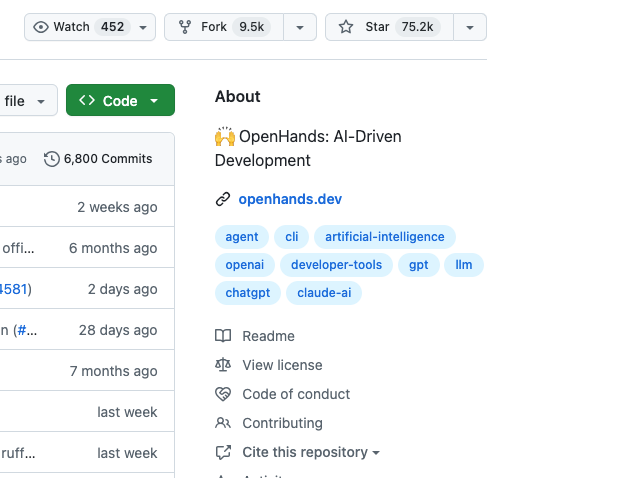Select the developer-tools topic tag

tap(337, 265)
